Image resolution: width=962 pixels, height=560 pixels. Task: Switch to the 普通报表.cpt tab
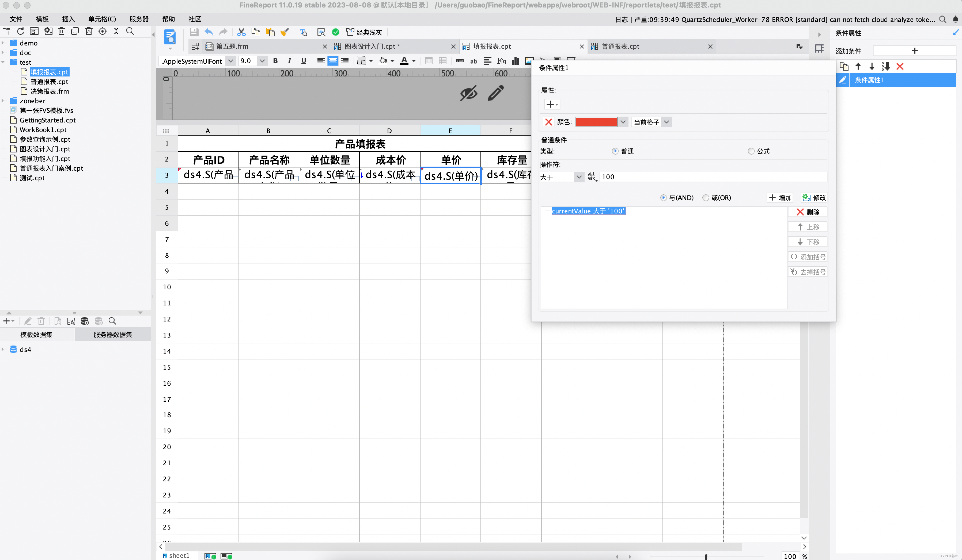(620, 46)
